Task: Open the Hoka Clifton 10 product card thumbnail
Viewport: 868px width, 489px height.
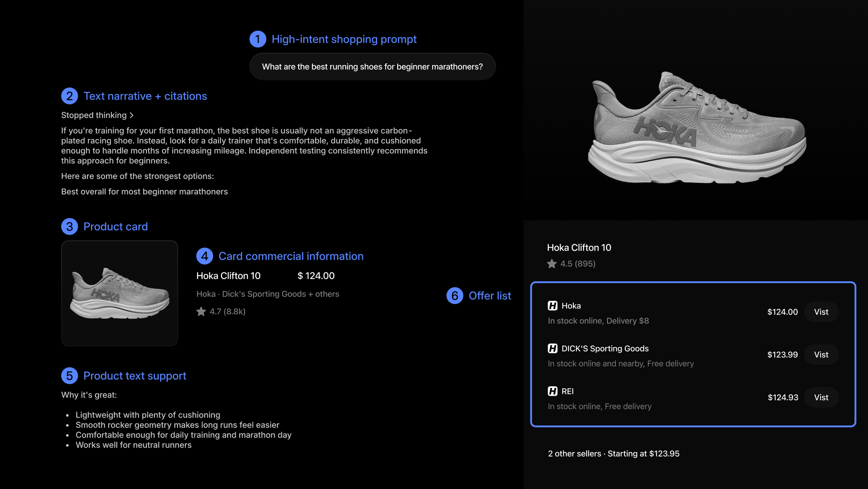Action: pyautogui.click(x=119, y=293)
